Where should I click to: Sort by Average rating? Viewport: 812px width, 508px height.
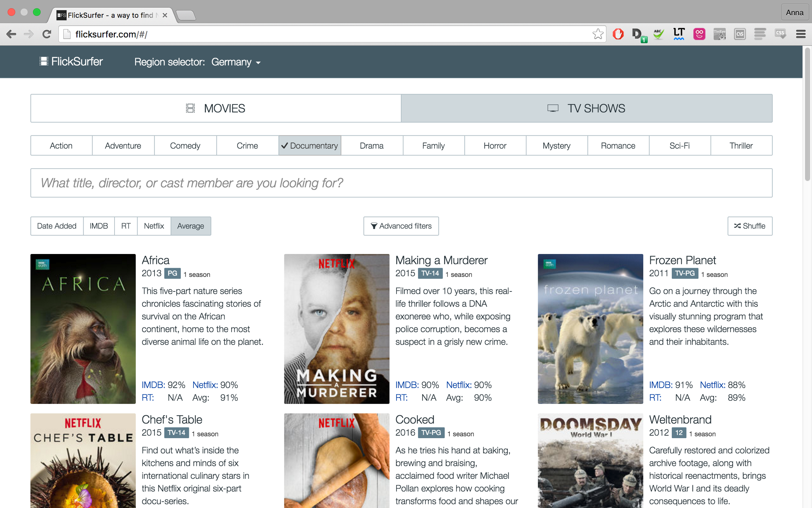pos(191,226)
